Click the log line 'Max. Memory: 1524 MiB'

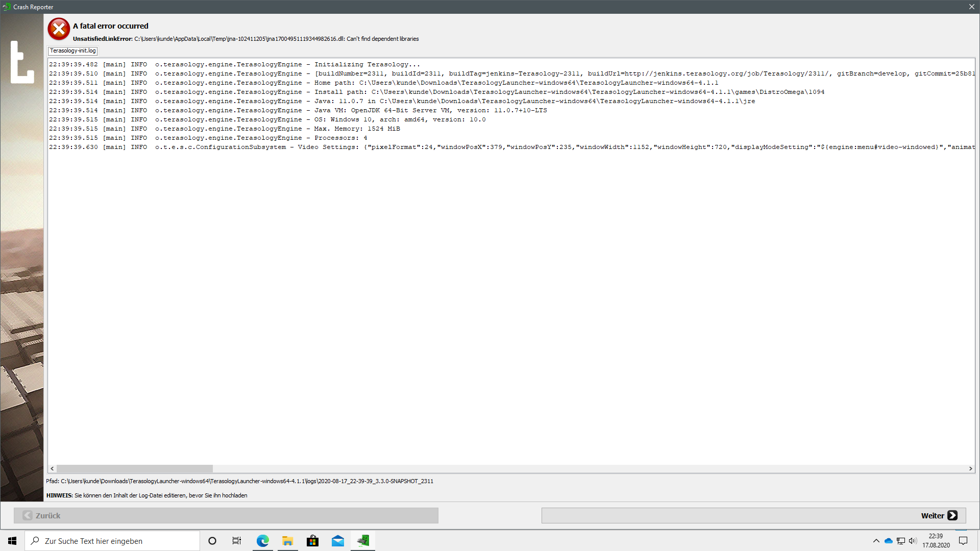(x=224, y=129)
